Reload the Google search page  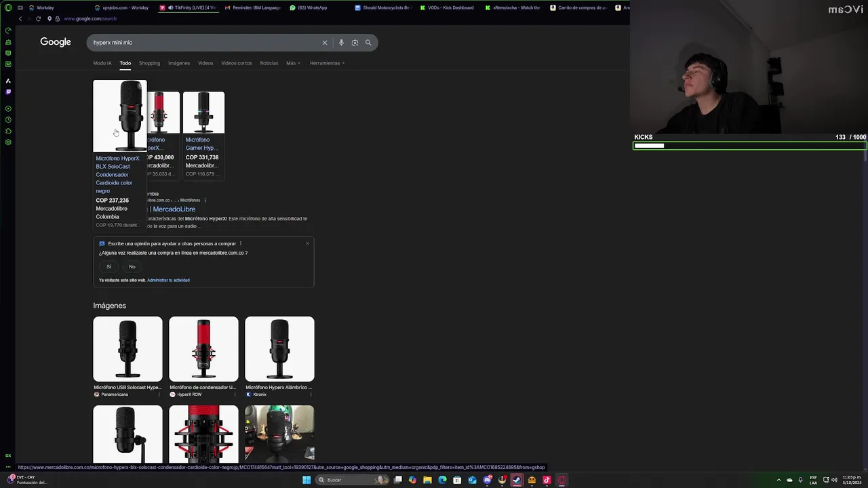pos(38,18)
